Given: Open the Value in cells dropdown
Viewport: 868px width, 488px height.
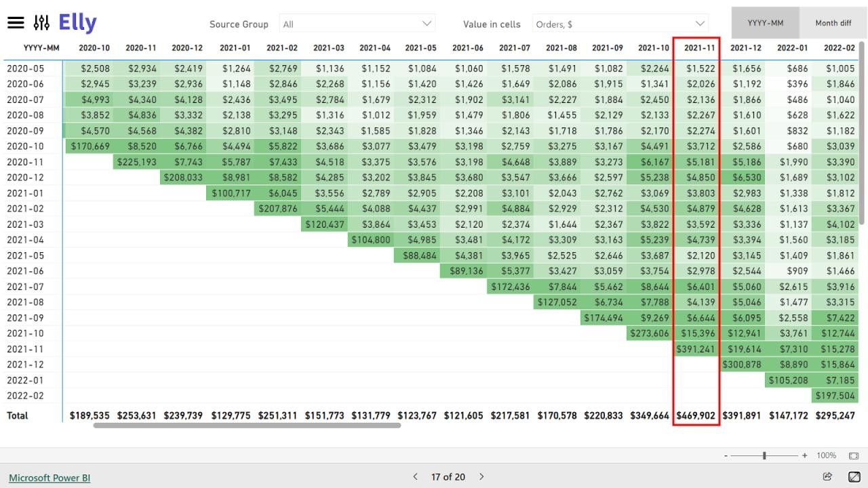Looking at the screenshot, I should click(619, 24).
